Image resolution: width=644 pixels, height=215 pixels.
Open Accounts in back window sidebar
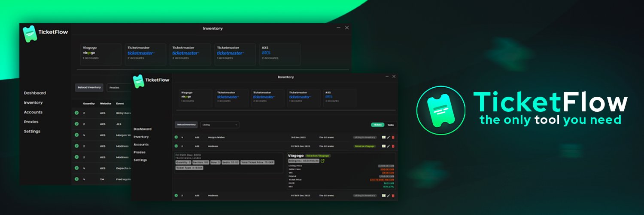33,112
